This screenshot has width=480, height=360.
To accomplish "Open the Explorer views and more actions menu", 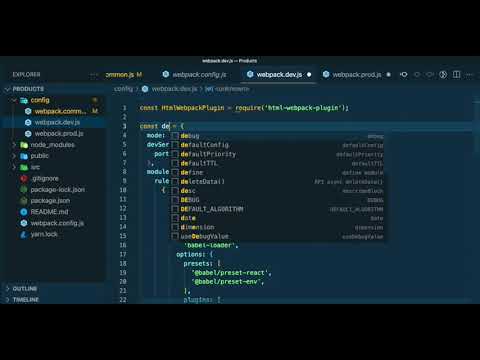I will (x=94, y=75).
